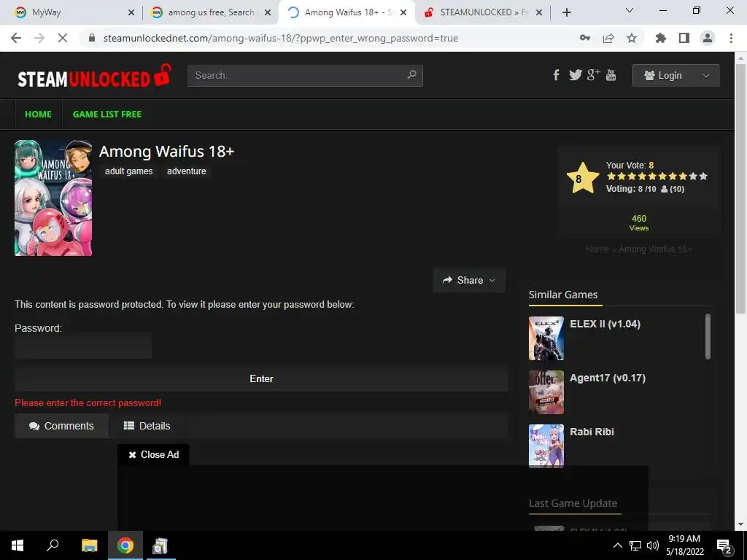
Task: Click the Enter button to submit password
Action: point(261,378)
